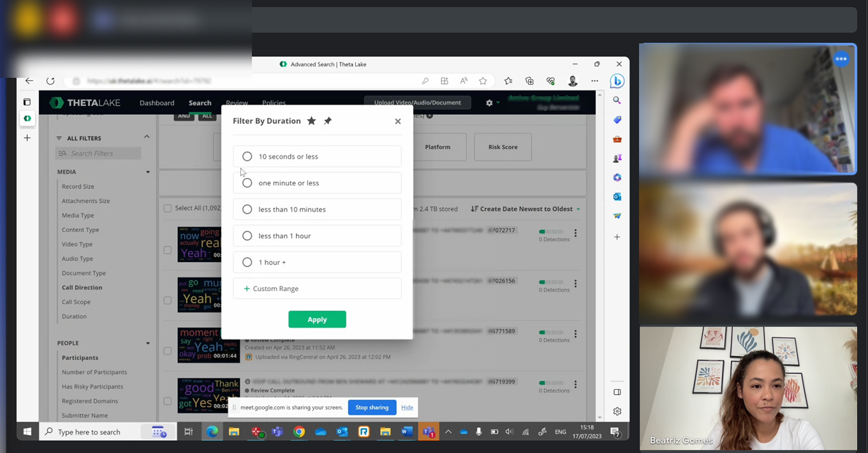Open sort dropdown Create Date Newest to Oldest

[526, 209]
